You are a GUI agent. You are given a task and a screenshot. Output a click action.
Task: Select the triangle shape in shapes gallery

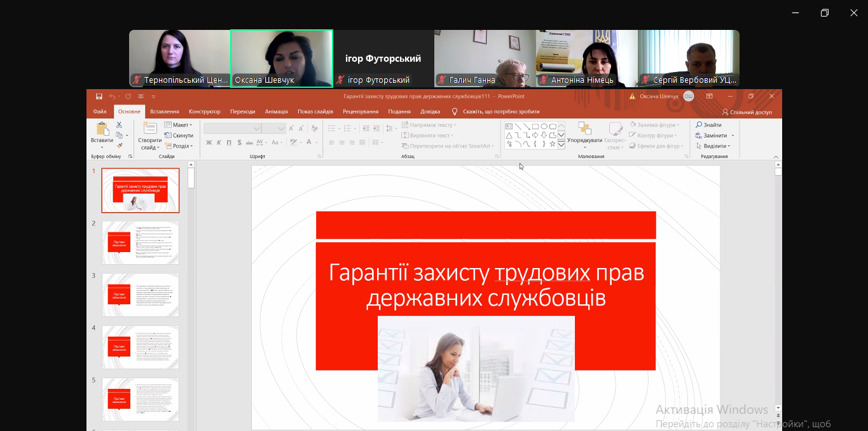[x=509, y=135]
